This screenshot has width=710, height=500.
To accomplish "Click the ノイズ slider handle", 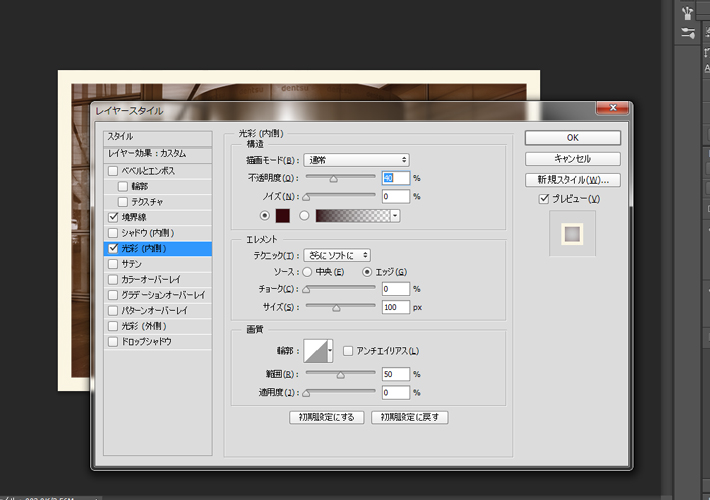I will click(307, 197).
